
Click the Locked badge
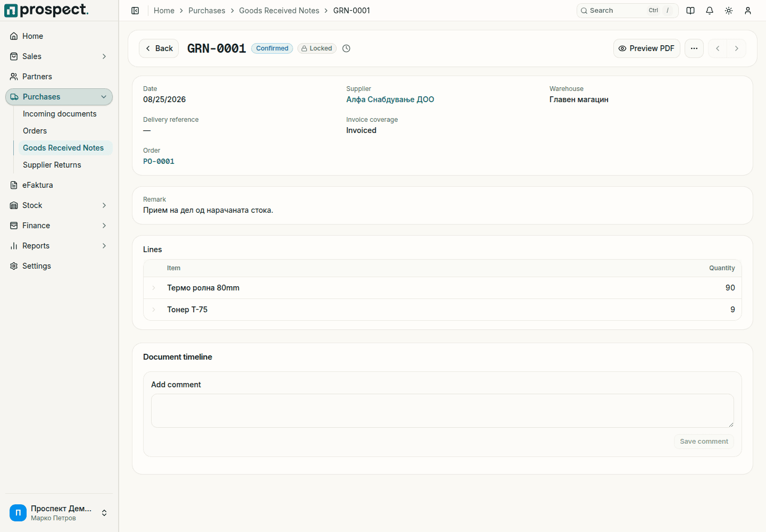pyautogui.click(x=317, y=48)
